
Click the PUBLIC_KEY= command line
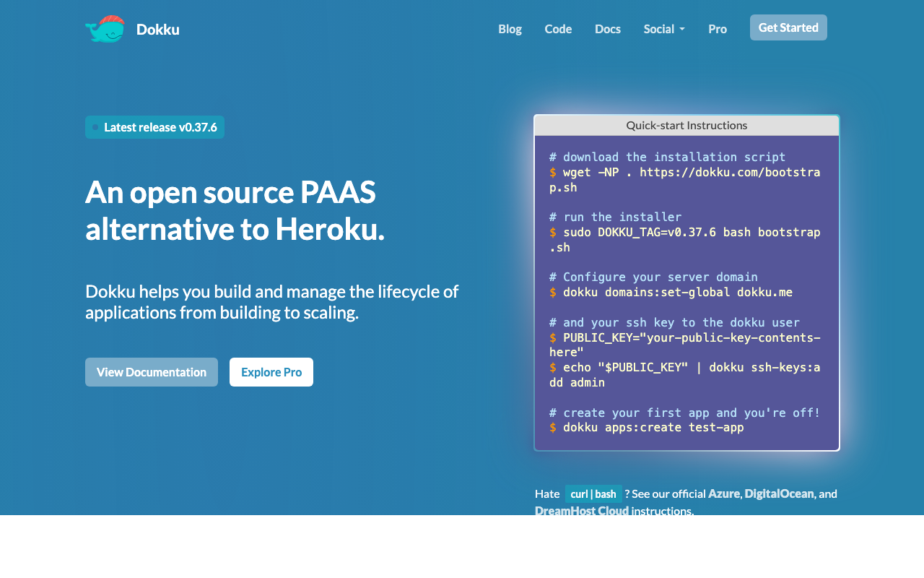(x=684, y=345)
